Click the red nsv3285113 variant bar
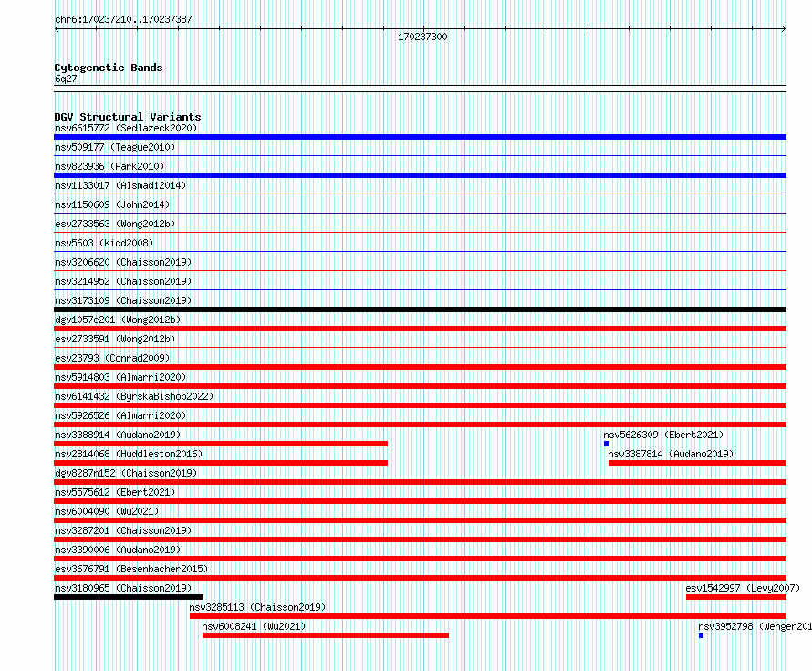The height and width of the screenshot is (671, 812). pos(488,616)
